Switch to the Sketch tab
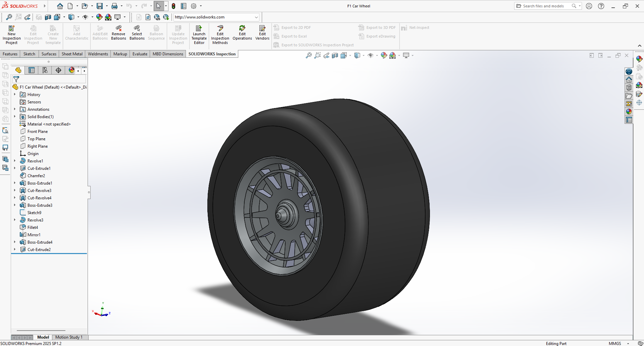The image size is (644, 346). (x=29, y=54)
